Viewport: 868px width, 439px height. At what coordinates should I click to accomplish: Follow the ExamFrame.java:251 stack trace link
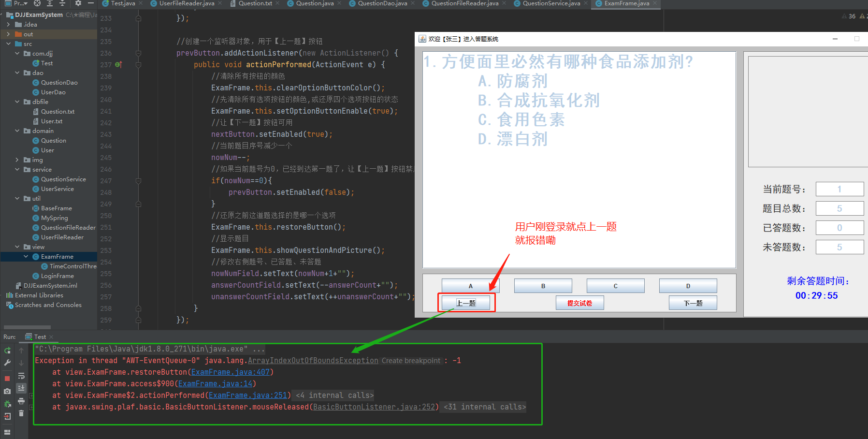[248, 395]
